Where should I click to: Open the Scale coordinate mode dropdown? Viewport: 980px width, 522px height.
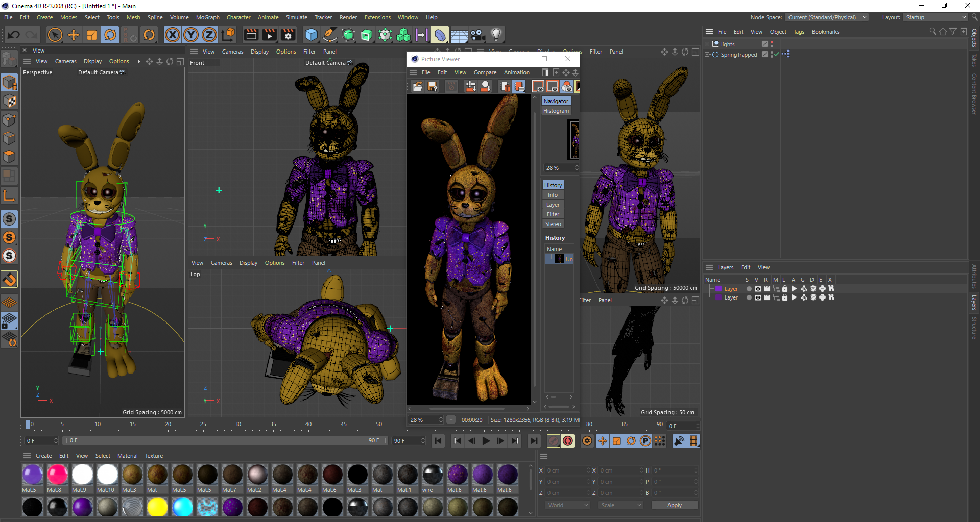pos(620,505)
